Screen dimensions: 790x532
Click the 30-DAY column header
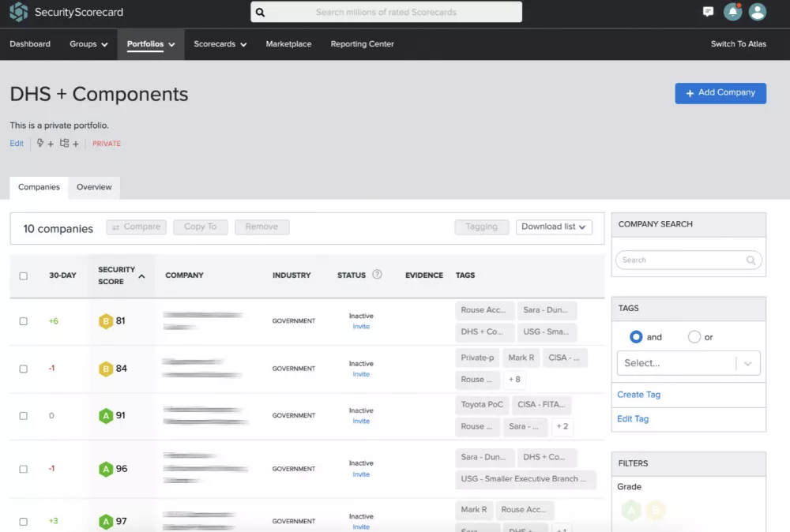[62, 275]
